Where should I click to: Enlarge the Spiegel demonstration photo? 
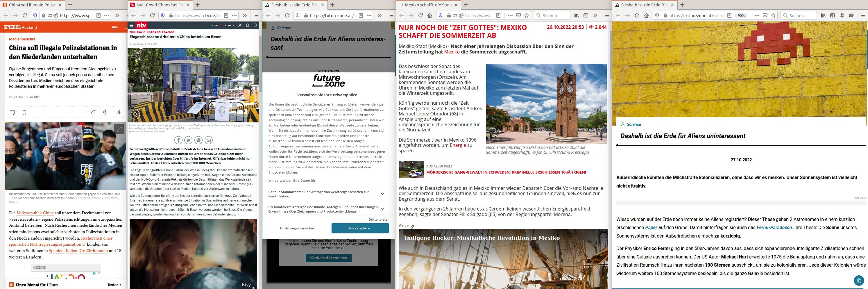click(x=119, y=129)
